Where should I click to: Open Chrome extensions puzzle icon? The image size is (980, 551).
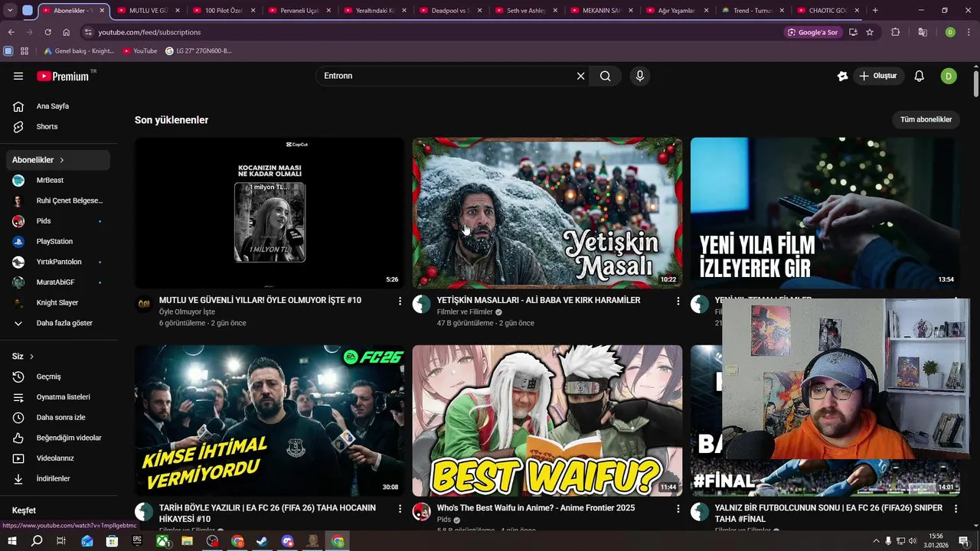896,32
